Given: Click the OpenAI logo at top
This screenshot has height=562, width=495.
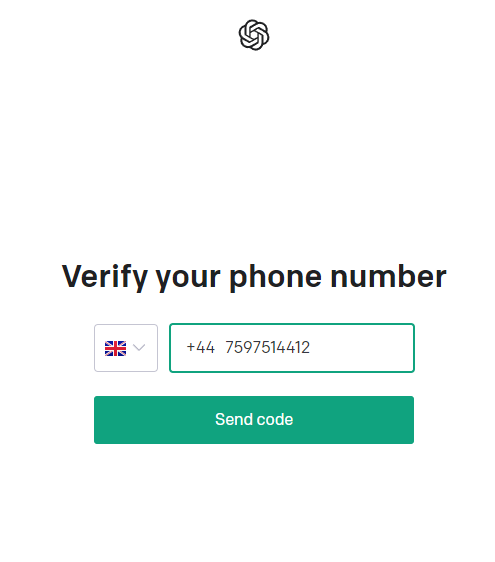Looking at the screenshot, I should coord(254,35).
